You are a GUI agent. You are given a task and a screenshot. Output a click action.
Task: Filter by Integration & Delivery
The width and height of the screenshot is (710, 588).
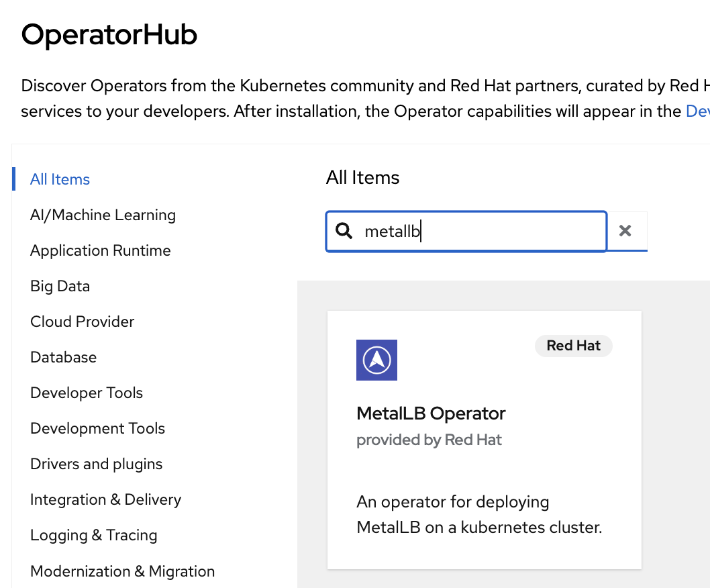point(105,499)
